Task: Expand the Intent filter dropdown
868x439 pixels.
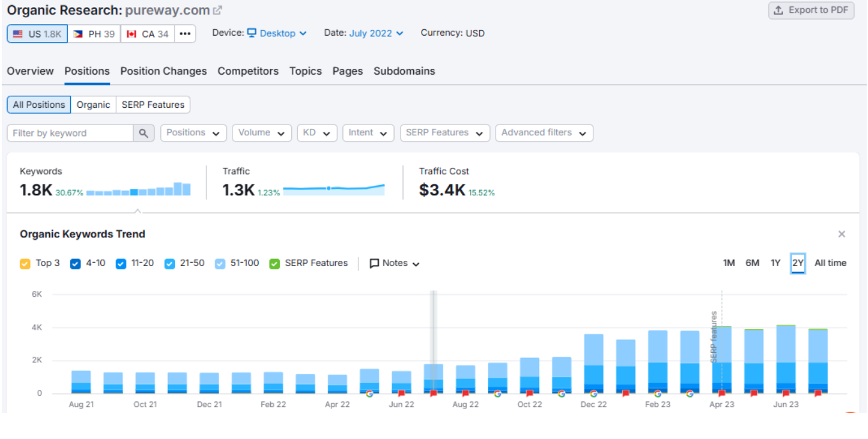Action: (368, 133)
